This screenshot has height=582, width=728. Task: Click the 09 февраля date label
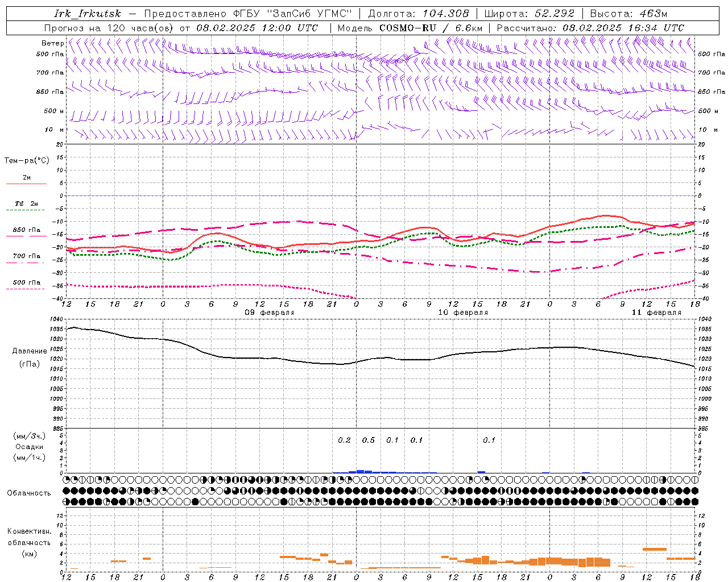click(270, 313)
